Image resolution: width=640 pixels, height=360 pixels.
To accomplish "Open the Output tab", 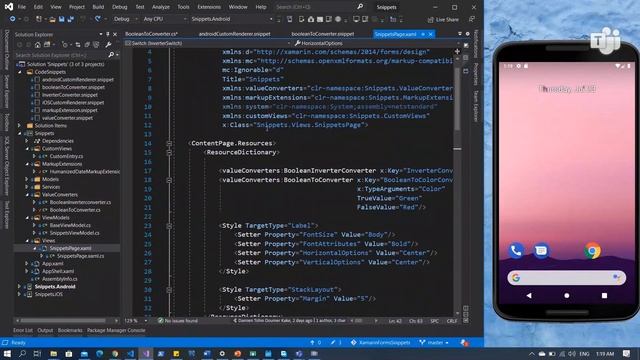I will point(45,330).
